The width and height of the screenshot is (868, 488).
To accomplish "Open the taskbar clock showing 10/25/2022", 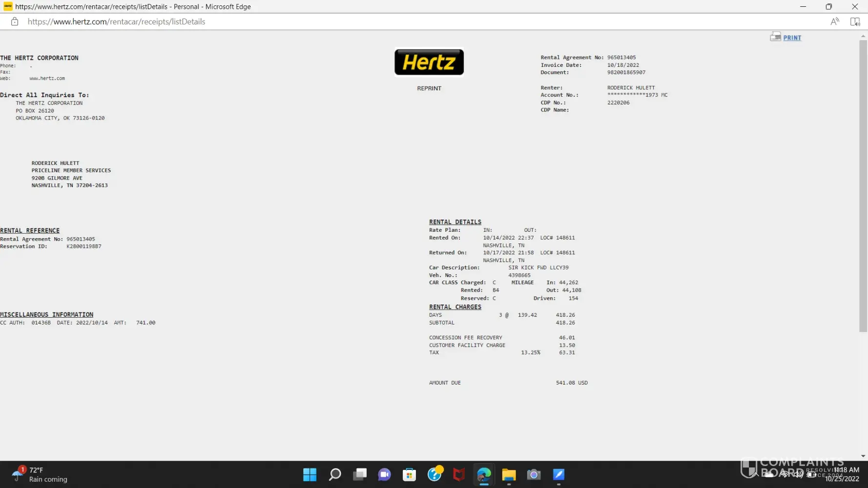I will 842,474.
